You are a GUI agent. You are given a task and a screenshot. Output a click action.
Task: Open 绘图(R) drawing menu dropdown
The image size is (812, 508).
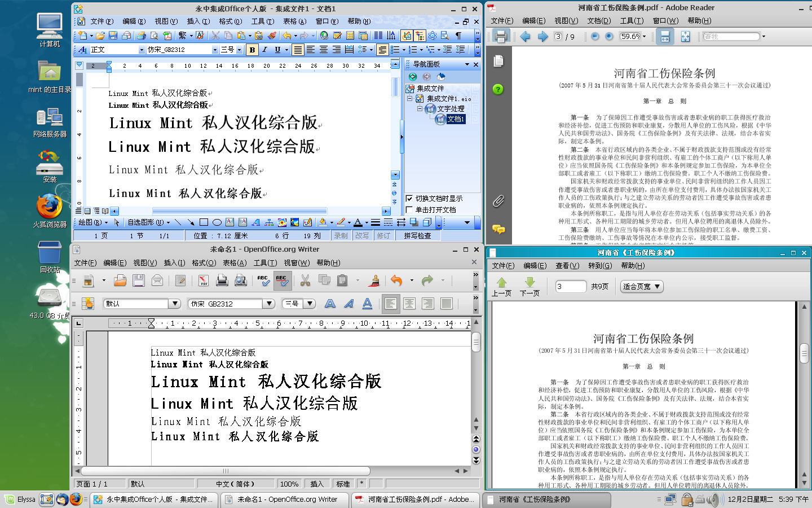point(93,222)
